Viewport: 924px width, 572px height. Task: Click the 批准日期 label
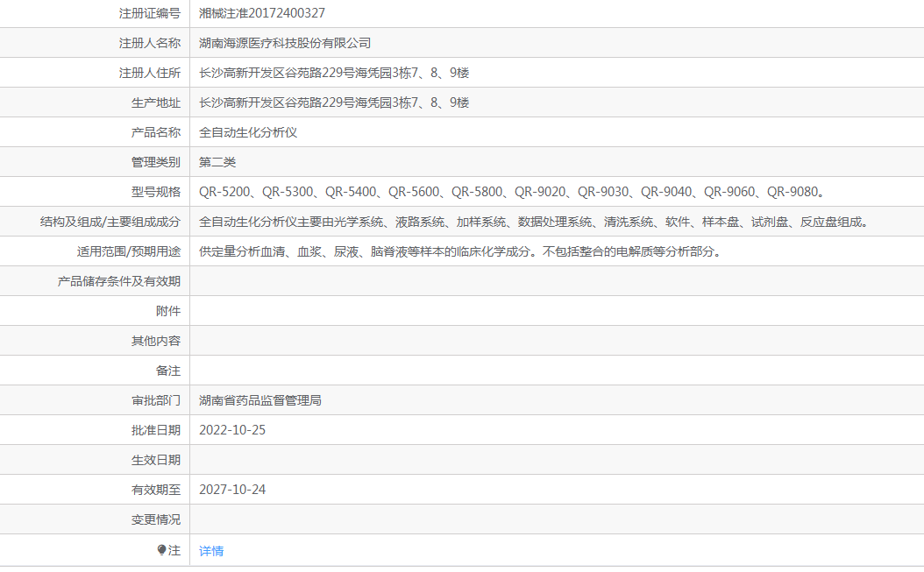tap(155, 430)
